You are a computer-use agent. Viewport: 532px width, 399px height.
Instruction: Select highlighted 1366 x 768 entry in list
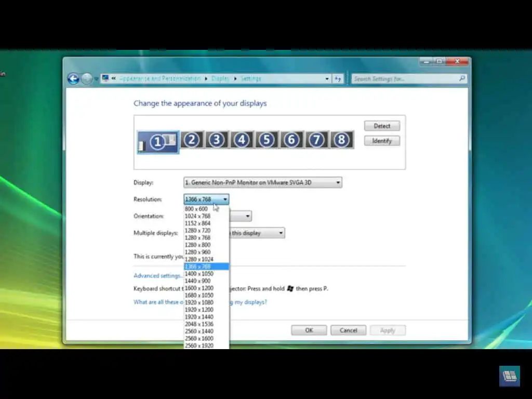(x=206, y=267)
